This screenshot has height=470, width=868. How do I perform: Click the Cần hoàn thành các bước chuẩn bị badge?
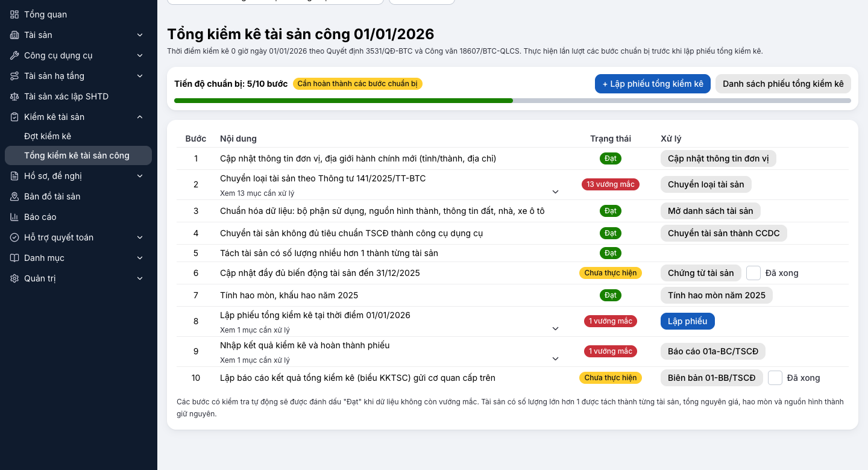[357, 84]
